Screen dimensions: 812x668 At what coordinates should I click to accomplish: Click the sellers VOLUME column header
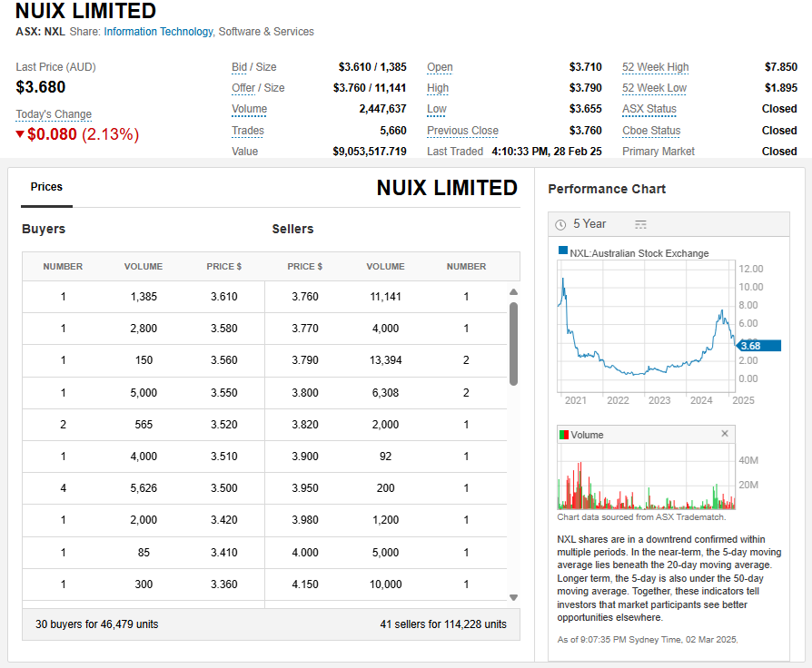pyautogui.click(x=385, y=267)
